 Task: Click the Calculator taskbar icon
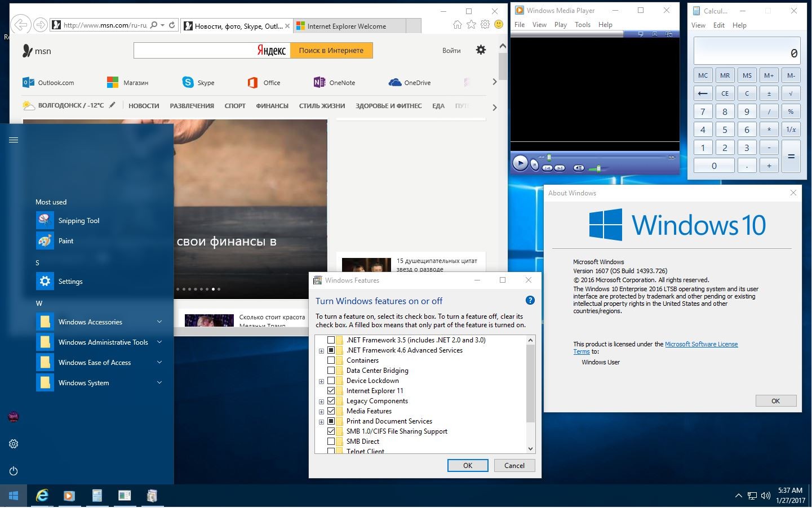[97, 496]
